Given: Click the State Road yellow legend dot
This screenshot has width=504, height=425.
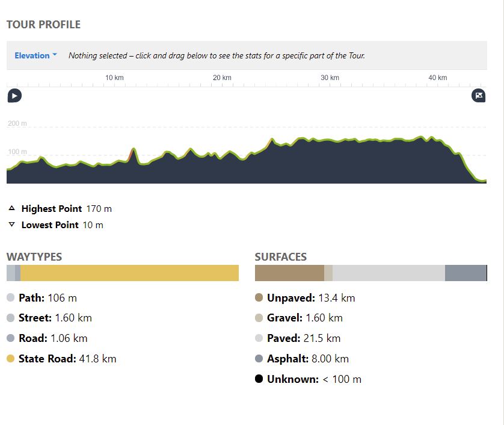Looking at the screenshot, I should tap(10, 359).
